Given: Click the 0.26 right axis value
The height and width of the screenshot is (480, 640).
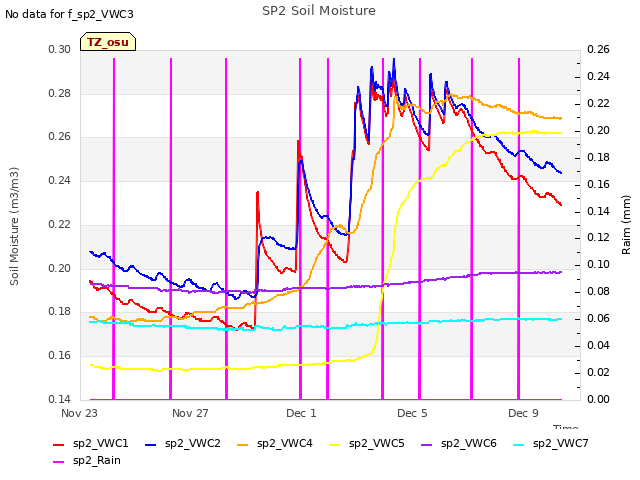Looking at the screenshot, I should (x=598, y=49).
